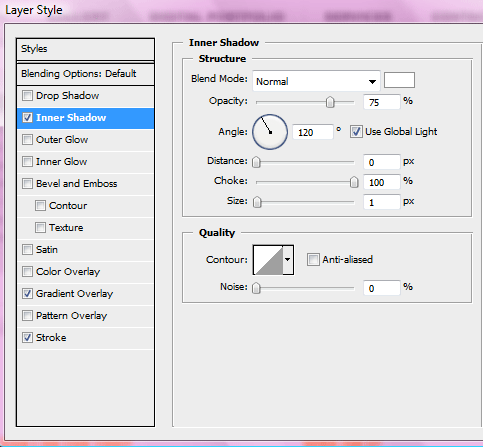
Task: Select the Contour sub-item label in Styles list
Action: point(68,206)
